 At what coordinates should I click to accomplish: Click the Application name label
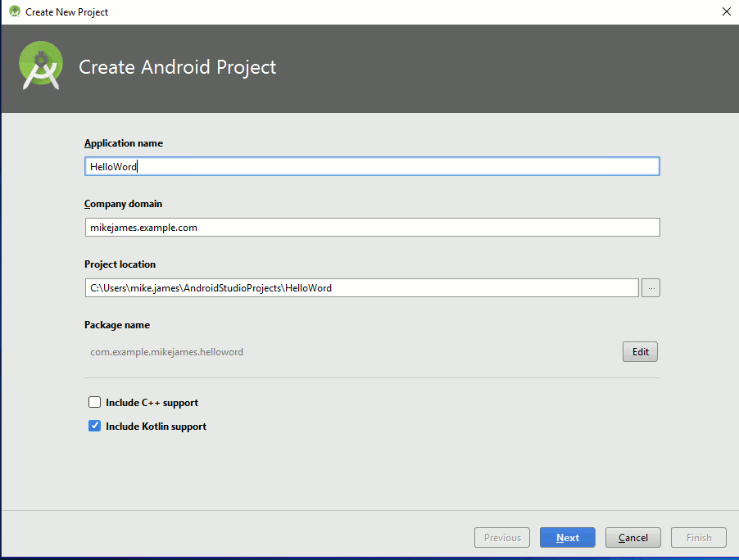[124, 143]
